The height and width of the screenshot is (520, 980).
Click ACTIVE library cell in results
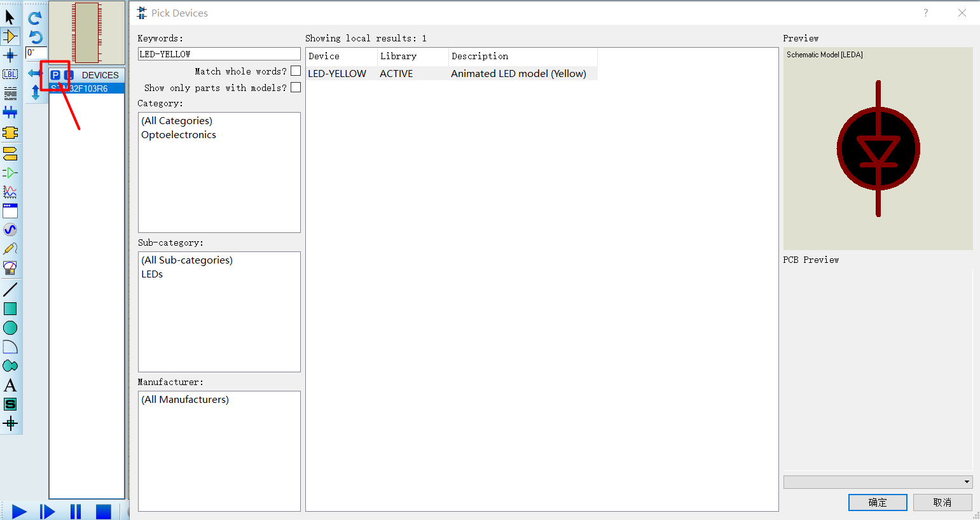tap(396, 74)
